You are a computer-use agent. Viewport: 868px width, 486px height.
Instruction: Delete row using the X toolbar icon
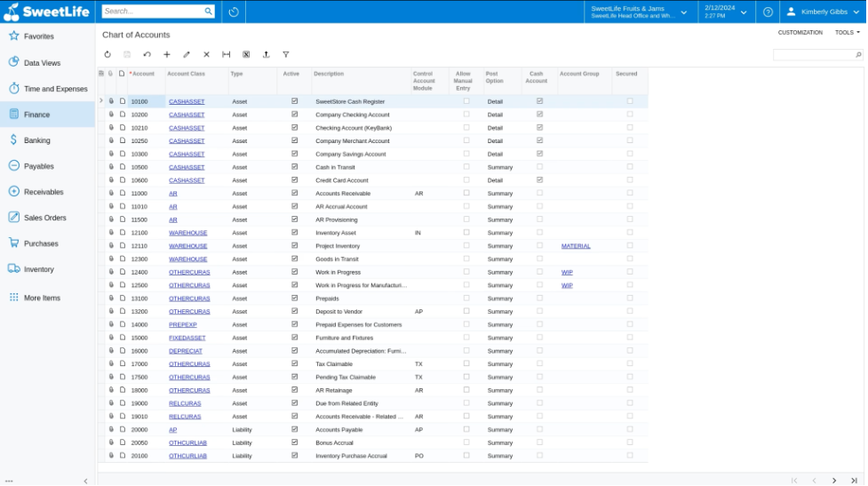206,54
